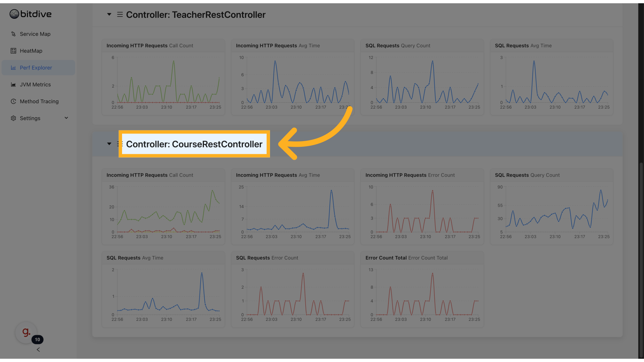Expand the Settings chevron

(x=66, y=118)
